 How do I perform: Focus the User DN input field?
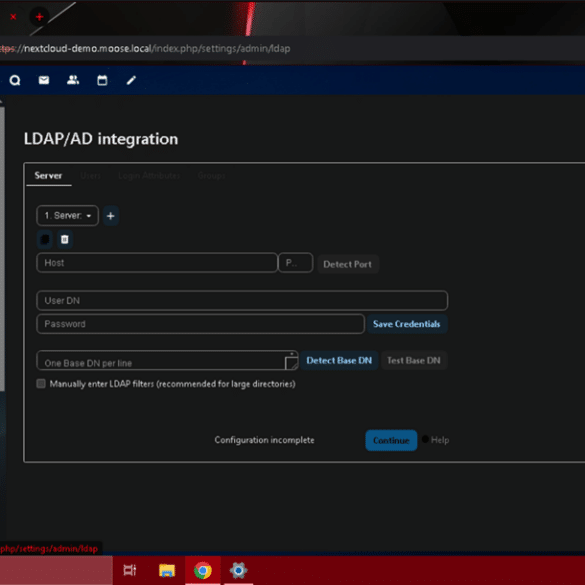pyautogui.click(x=242, y=300)
